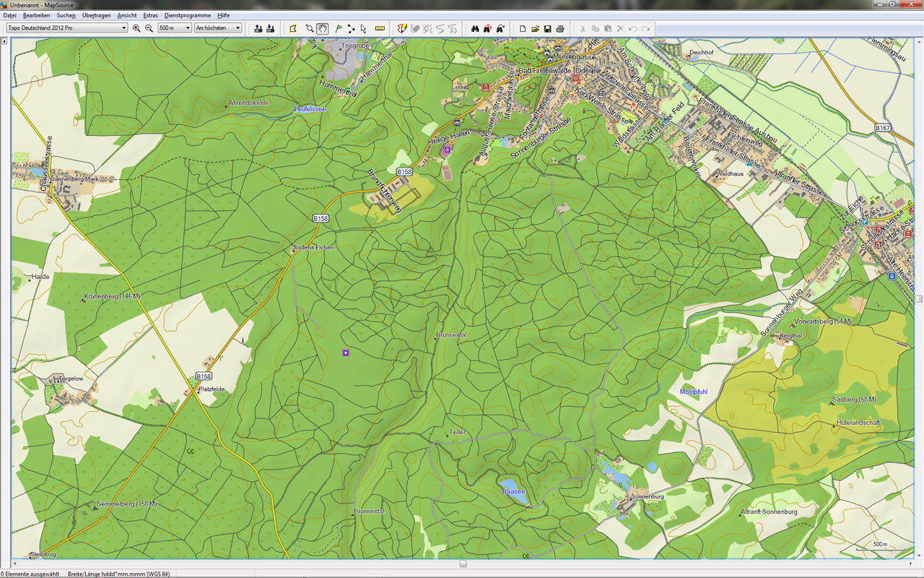
Task: Select the zoom tool
Action: (x=309, y=28)
